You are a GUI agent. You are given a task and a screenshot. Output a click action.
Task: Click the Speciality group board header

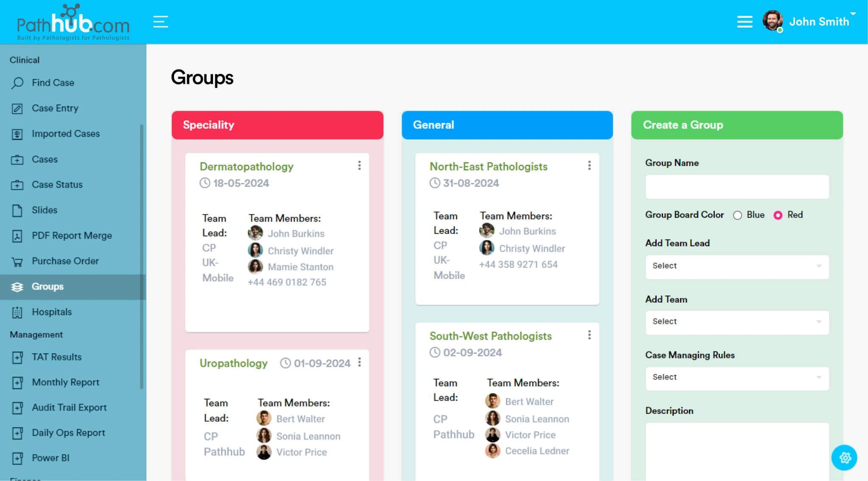277,124
